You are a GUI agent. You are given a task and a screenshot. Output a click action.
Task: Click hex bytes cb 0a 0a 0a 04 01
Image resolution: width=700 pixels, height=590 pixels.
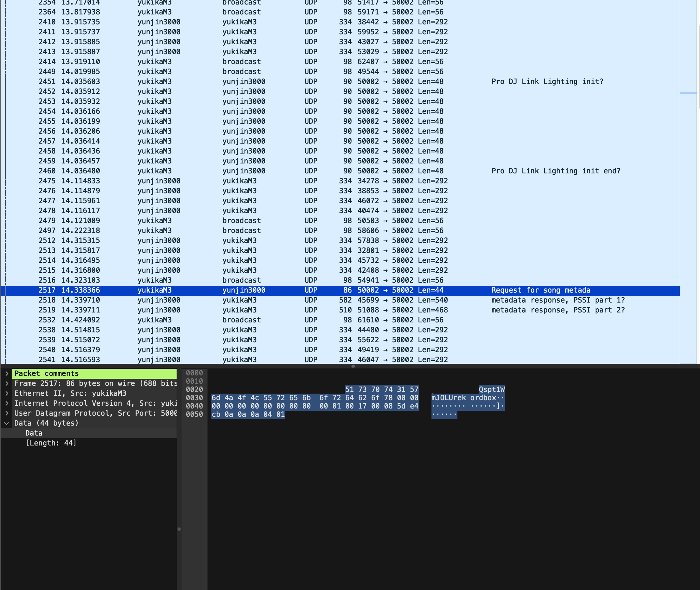248,415
